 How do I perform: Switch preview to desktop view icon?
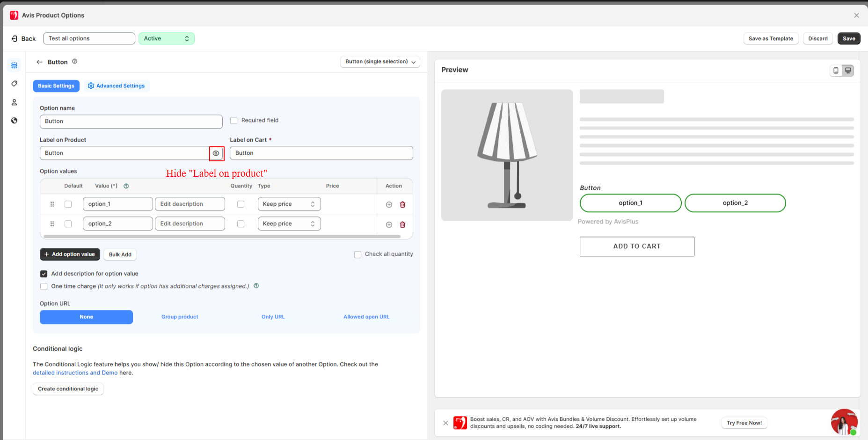848,71
